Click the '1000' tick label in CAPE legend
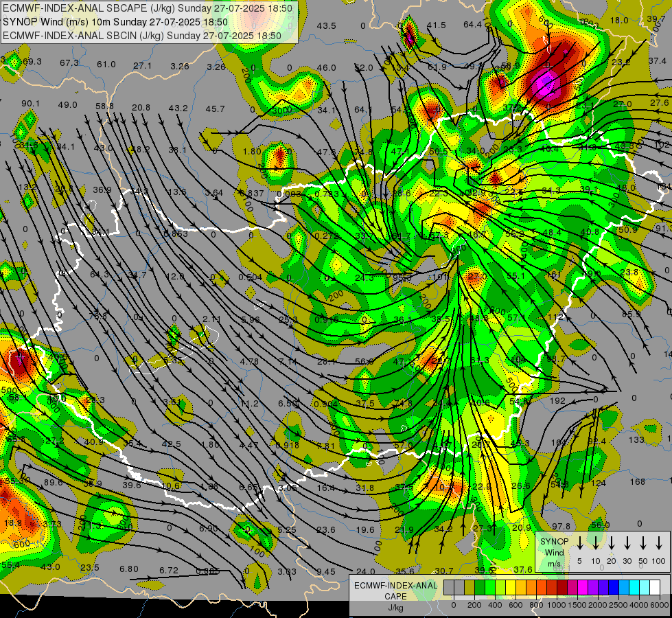The height and width of the screenshot is (618, 672). [x=557, y=605]
